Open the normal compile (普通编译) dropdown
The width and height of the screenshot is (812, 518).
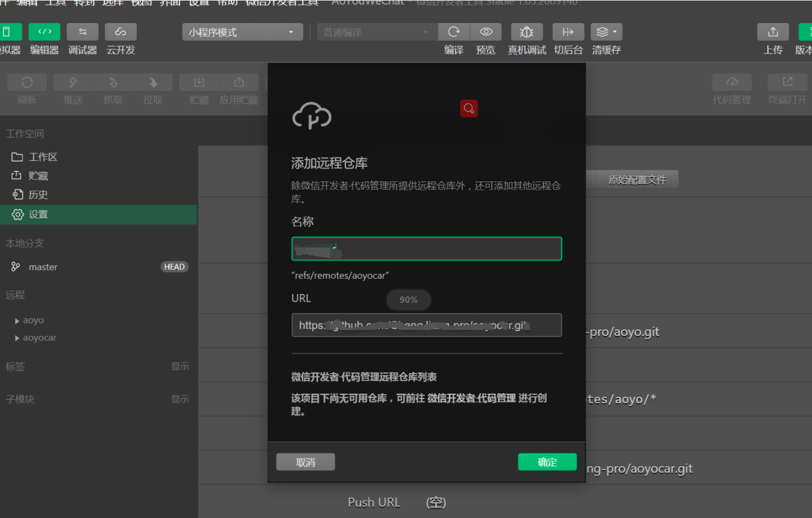click(377, 32)
